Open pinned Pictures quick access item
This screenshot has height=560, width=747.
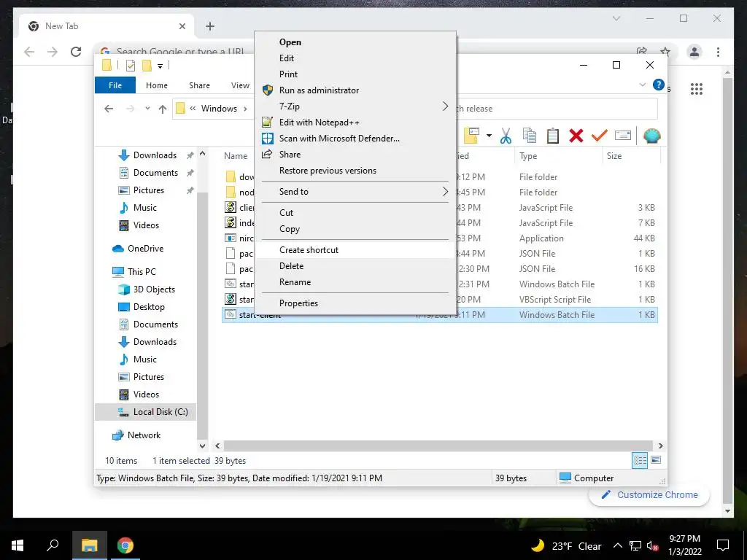(149, 190)
